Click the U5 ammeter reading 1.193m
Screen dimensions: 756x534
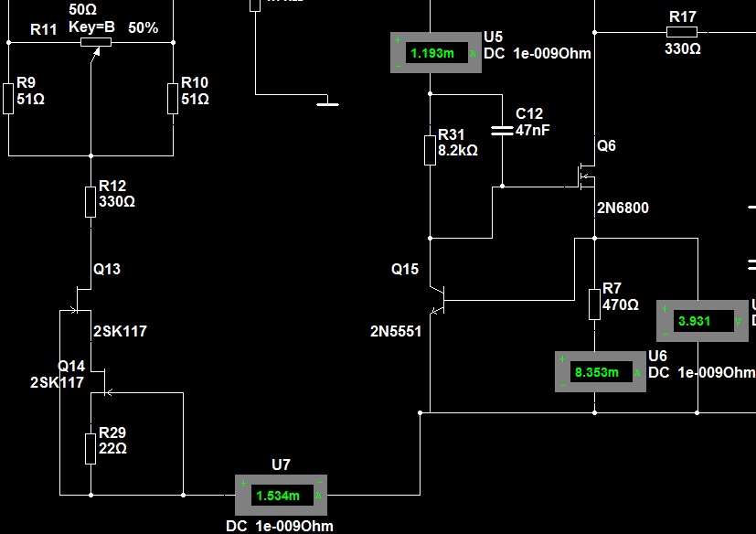(436, 53)
